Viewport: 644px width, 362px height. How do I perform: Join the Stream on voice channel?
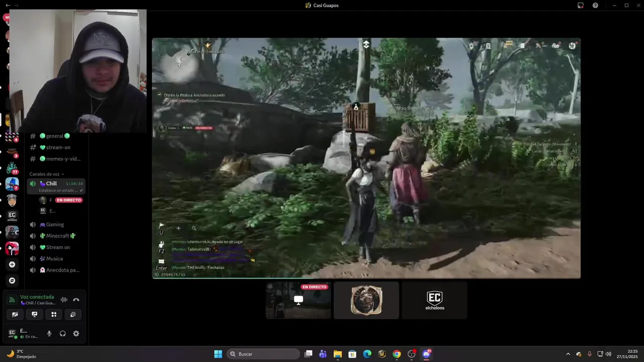(x=56, y=247)
